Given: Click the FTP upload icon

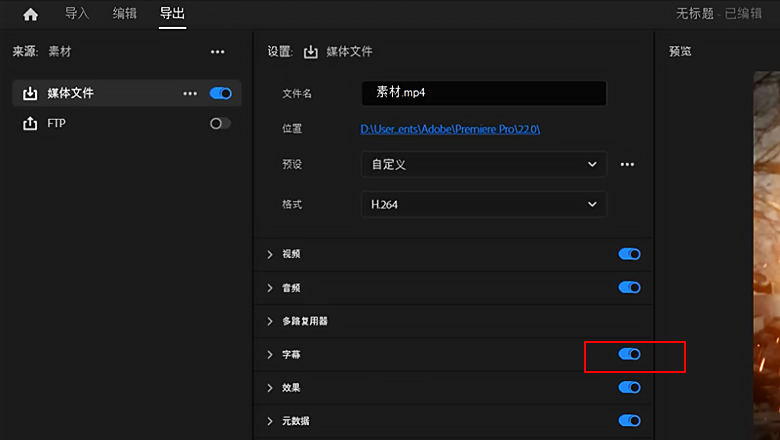Looking at the screenshot, I should pos(30,123).
